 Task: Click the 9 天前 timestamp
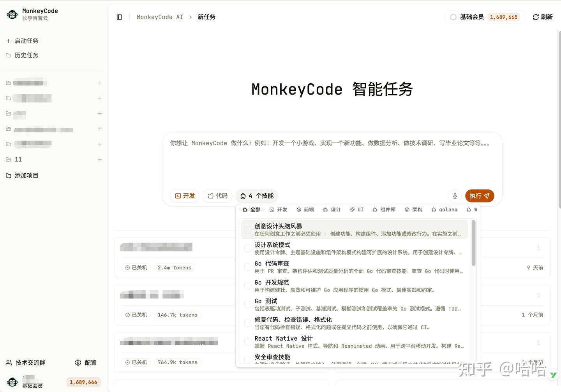(x=535, y=268)
